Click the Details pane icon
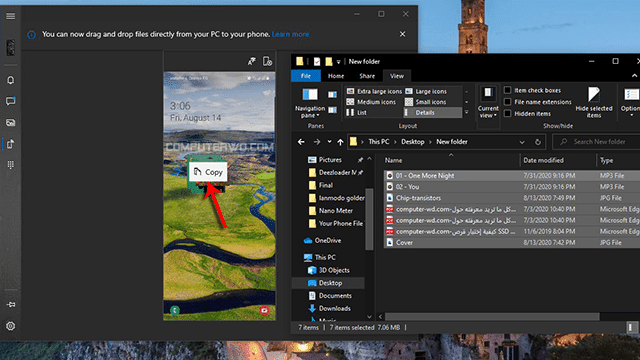The width and height of the screenshot is (640, 360). [333, 110]
